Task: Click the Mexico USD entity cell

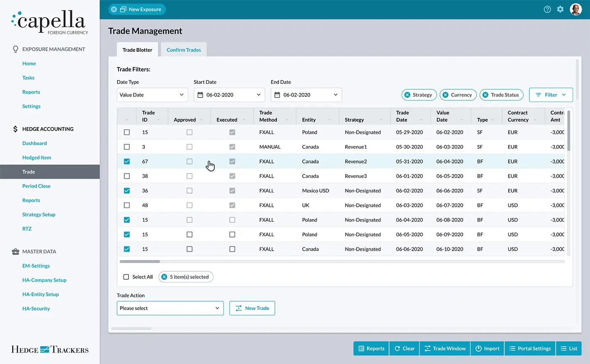Action: click(x=316, y=190)
